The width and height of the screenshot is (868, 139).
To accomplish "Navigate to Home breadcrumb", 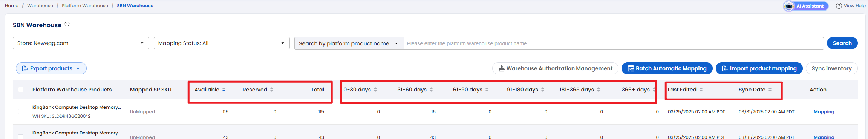I will (12, 6).
